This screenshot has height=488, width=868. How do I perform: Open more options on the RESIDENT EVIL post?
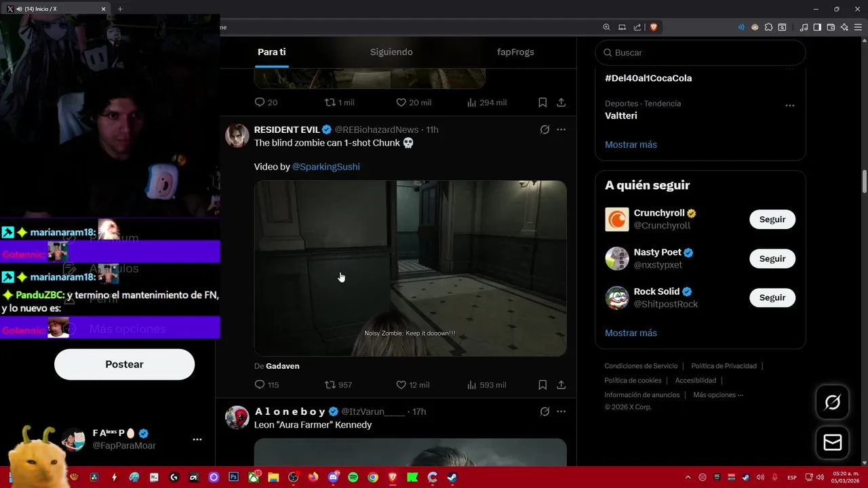(x=561, y=129)
